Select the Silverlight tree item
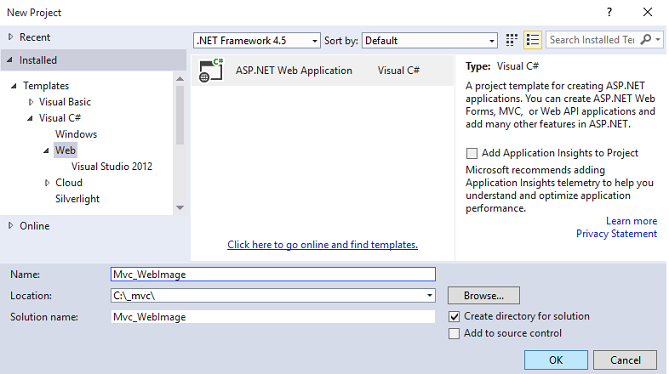The width and height of the screenshot is (669, 374). (77, 199)
